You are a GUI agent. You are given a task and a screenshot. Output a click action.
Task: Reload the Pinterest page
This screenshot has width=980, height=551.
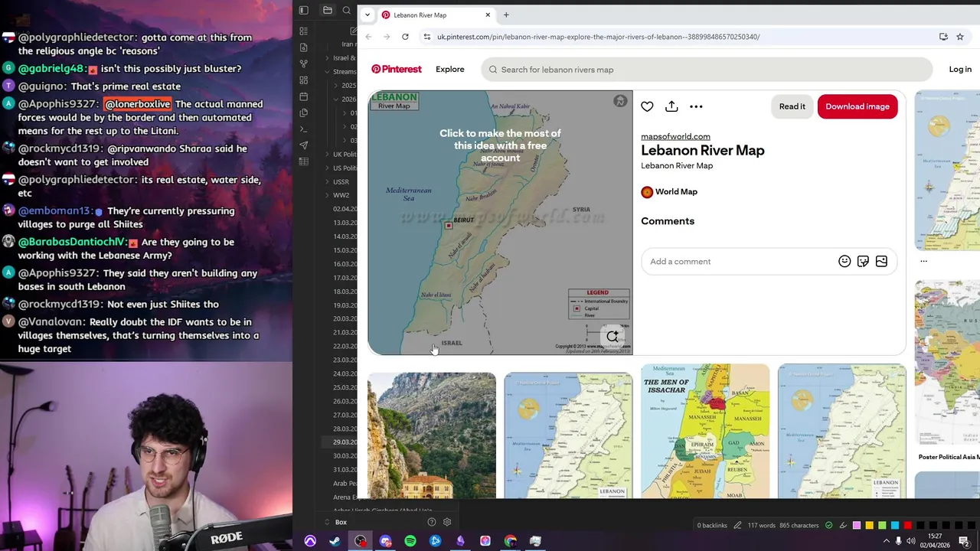coord(405,37)
